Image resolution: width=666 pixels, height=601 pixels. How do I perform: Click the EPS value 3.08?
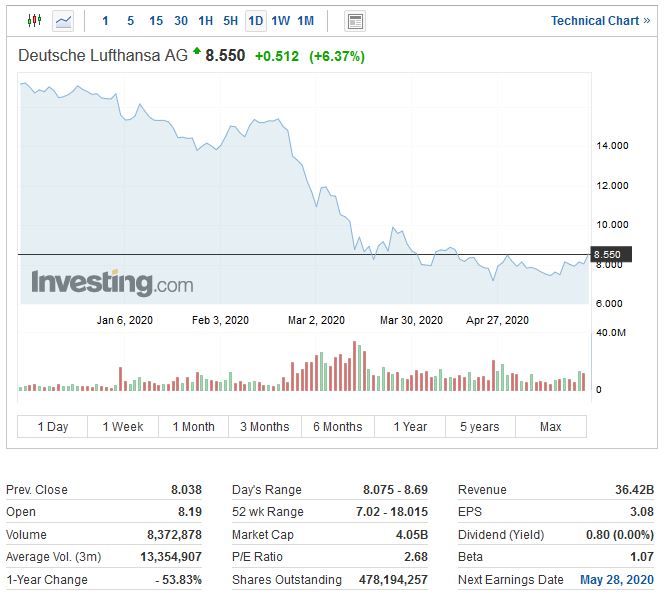click(x=642, y=511)
